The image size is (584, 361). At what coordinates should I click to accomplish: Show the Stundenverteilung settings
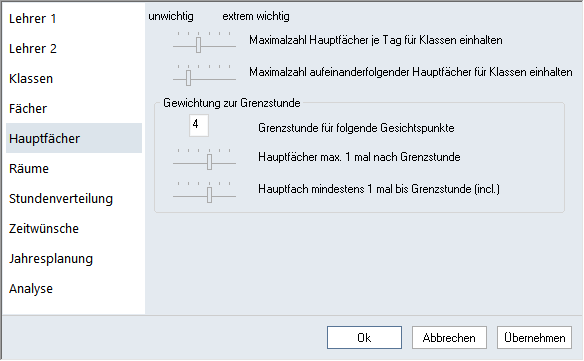tap(61, 199)
